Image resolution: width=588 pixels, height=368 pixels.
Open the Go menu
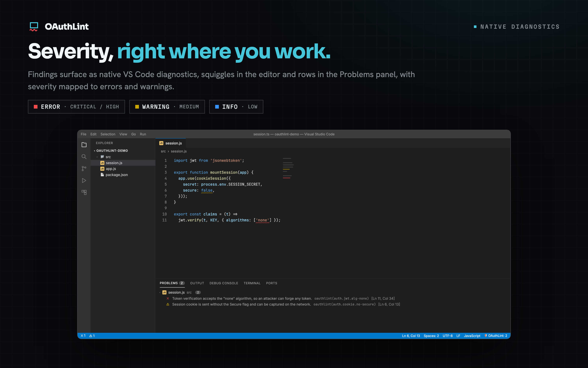[x=134, y=134]
